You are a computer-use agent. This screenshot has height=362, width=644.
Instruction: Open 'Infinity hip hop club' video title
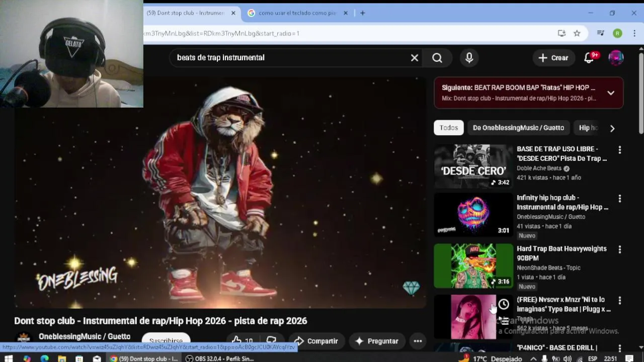[x=562, y=203]
